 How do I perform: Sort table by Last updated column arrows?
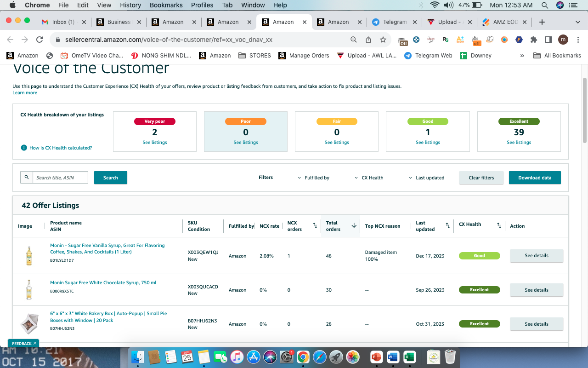[x=448, y=225]
